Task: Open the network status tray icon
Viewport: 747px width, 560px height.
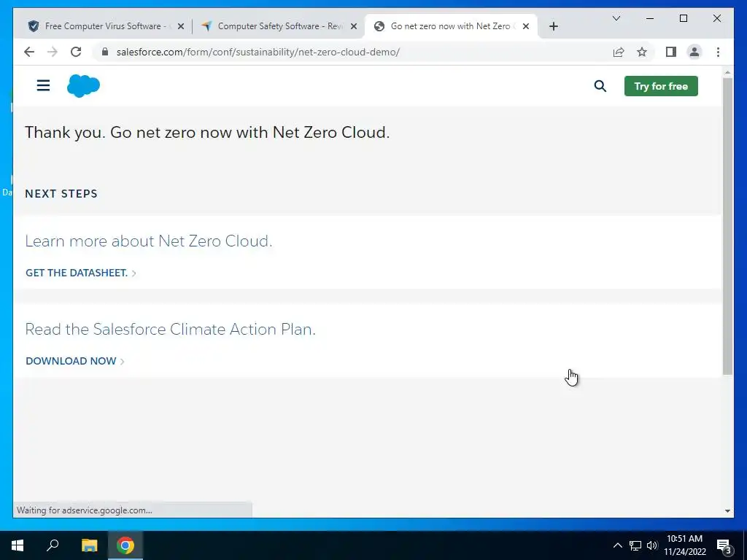Action: pos(635,545)
